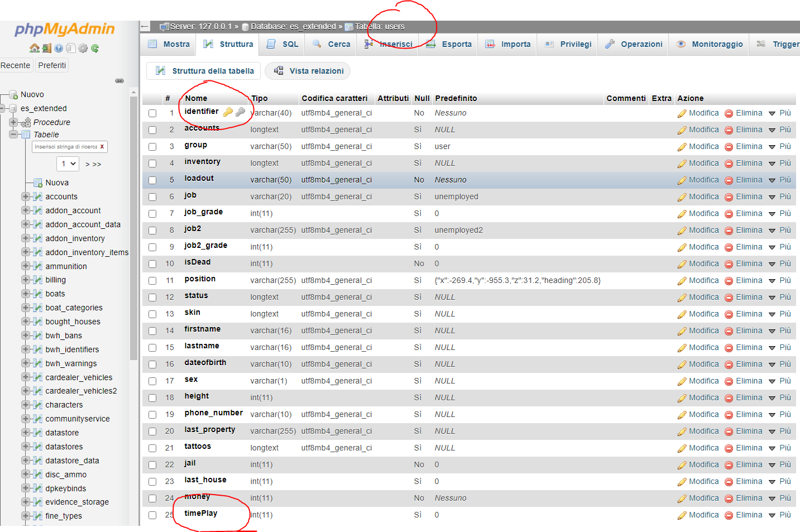
Task: Click the table search input field
Action: [x=67, y=146]
